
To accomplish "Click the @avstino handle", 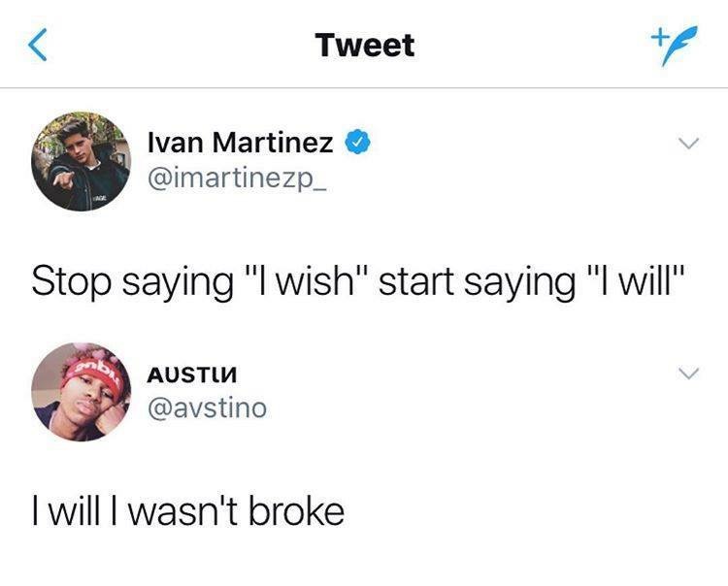I will point(207,408).
